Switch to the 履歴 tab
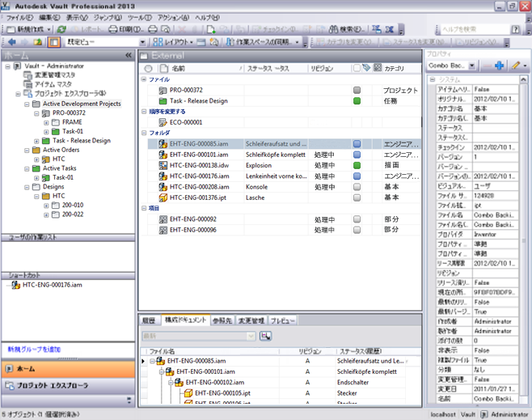Screen dimensions: 532x420 click(150, 320)
